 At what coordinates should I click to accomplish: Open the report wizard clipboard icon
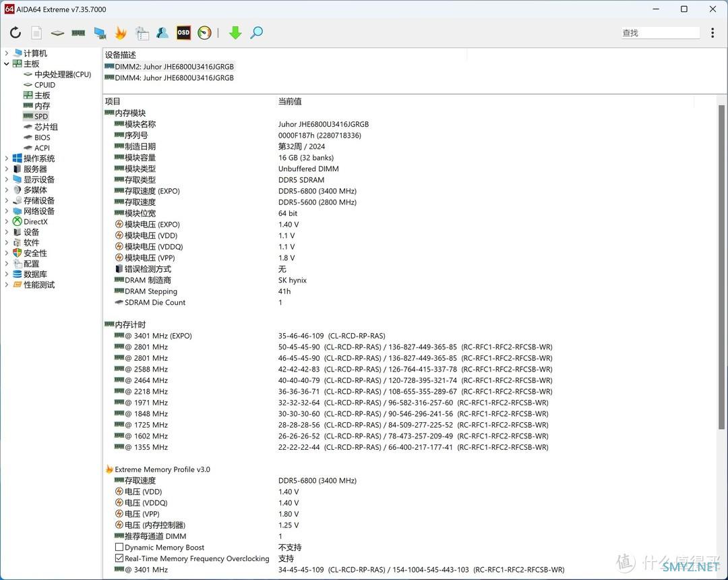[x=142, y=32]
